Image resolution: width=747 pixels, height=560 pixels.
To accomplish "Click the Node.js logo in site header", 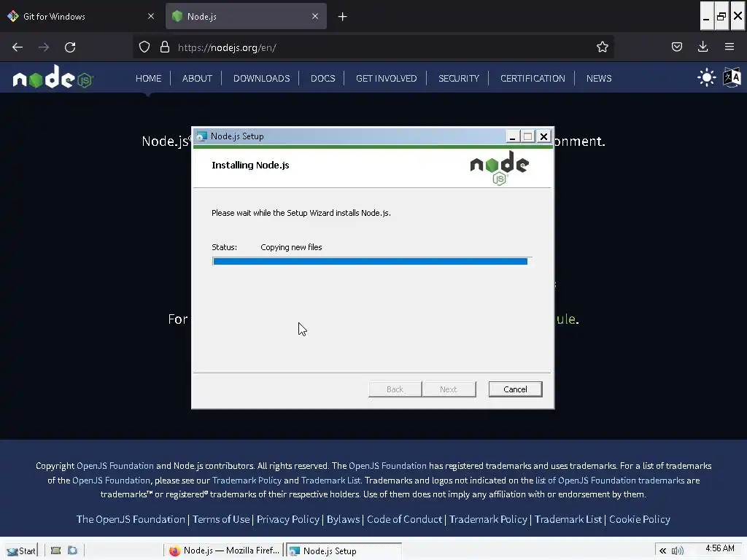I will (x=53, y=77).
